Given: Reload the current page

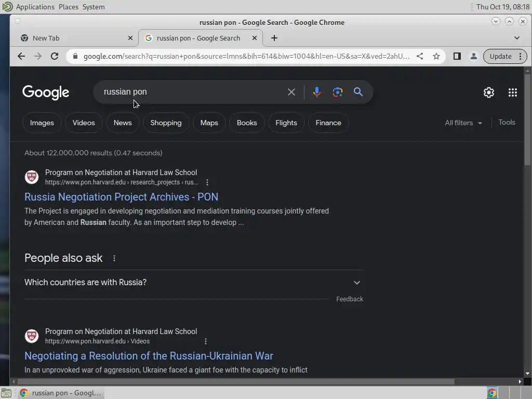Looking at the screenshot, I should 54,56.
